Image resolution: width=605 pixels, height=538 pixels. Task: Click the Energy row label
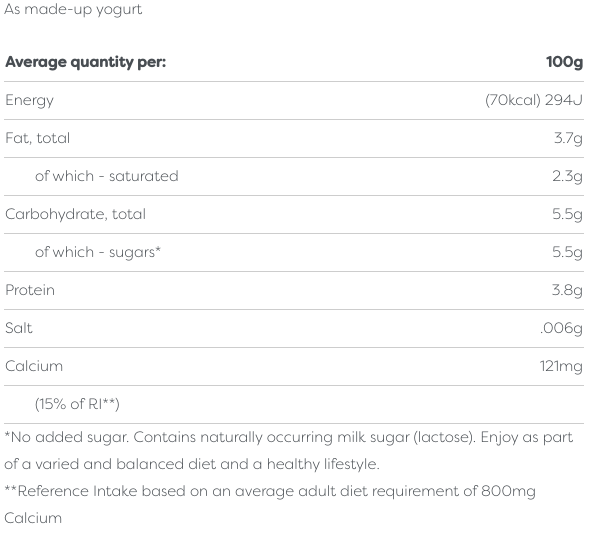(x=30, y=100)
